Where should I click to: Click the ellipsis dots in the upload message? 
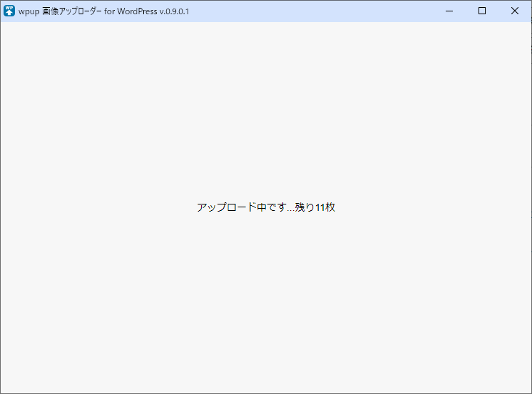290,209
